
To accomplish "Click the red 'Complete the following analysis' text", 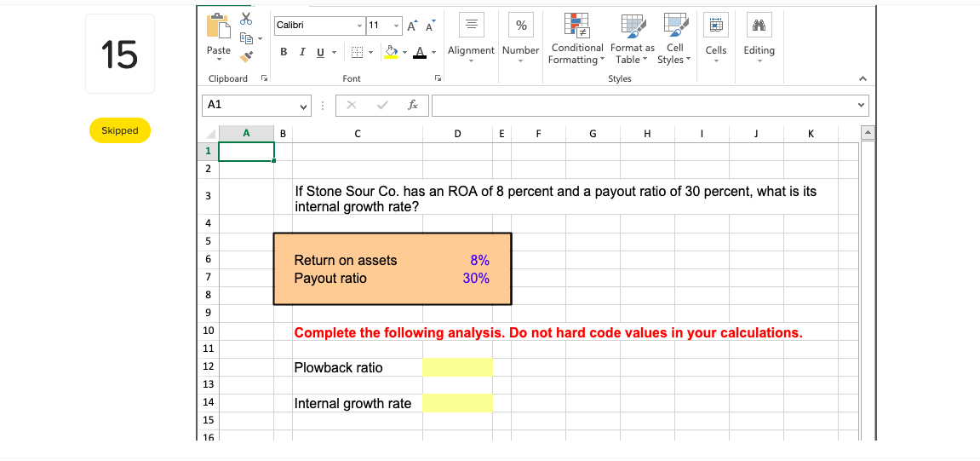I will tap(548, 332).
